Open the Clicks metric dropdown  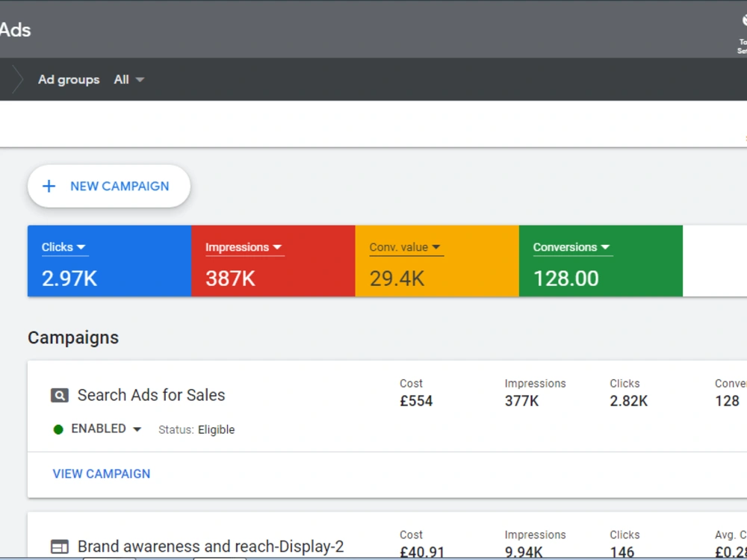click(63, 247)
